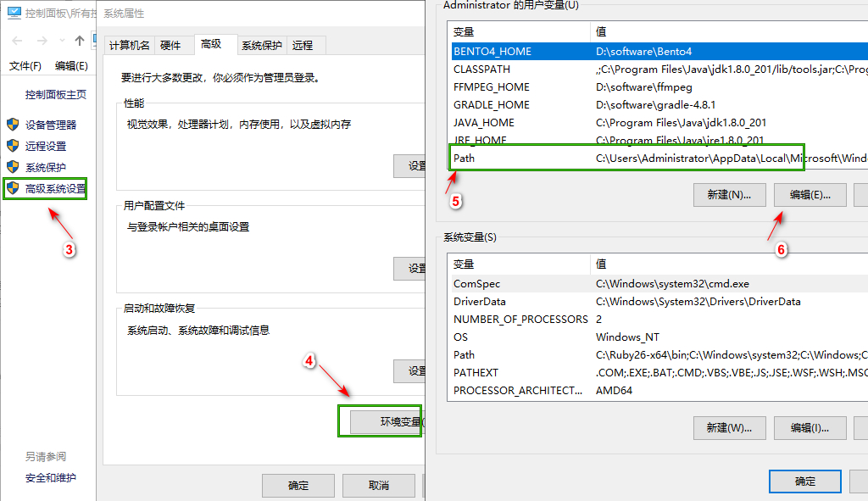Select GRADLE_HOME user variable row
868x501 pixels.
659,104
